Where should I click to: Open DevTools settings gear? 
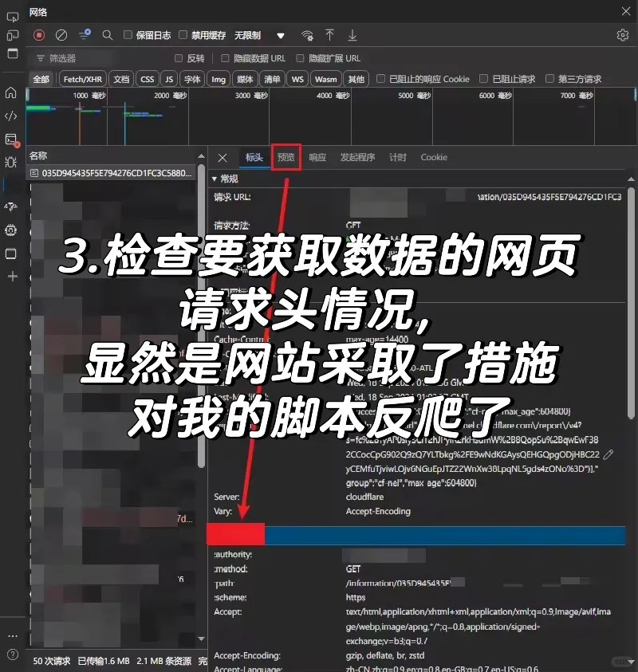point(623,35)
